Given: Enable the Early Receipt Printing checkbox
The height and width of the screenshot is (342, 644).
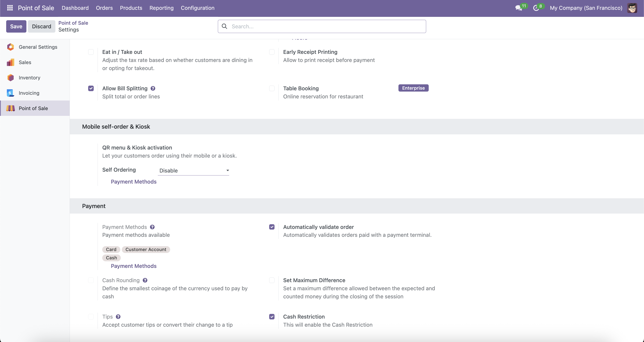Looking at the screenshot, I should pyautogui.click(x=272, y=52).
